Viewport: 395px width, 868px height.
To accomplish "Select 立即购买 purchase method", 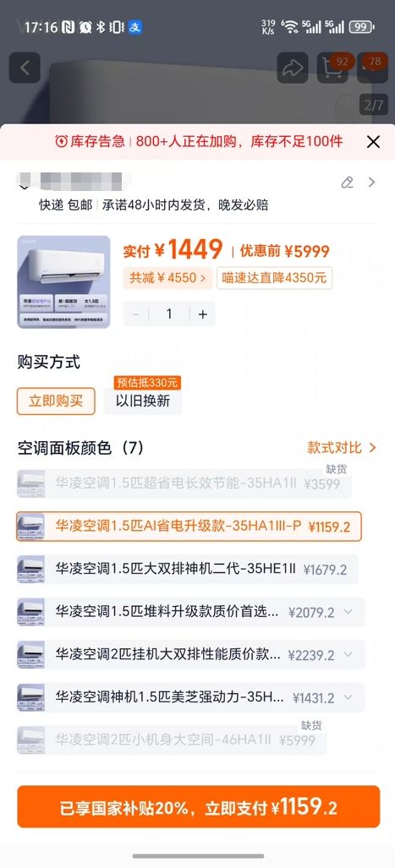I will click(56, 401).
